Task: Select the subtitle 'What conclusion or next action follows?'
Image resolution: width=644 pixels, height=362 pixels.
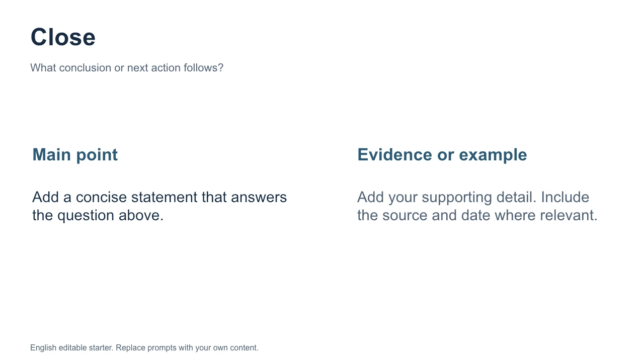Action: coord(127,68)
